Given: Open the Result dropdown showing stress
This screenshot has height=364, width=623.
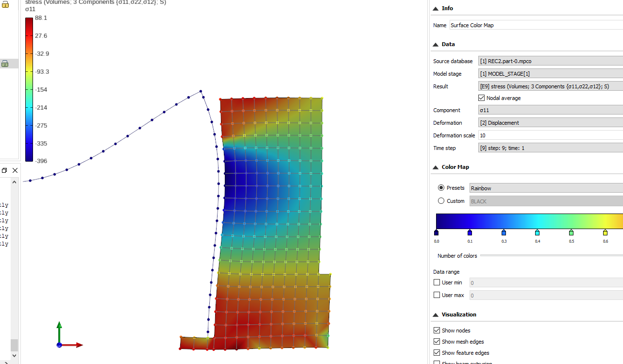Looking at the screenshot, I should pyautogui.click(x=551, y=86).
